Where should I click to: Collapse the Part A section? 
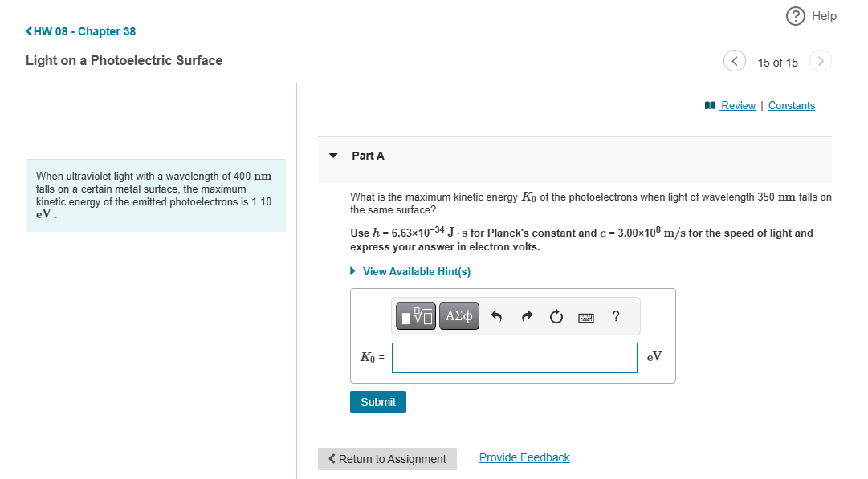coord(333,156)
